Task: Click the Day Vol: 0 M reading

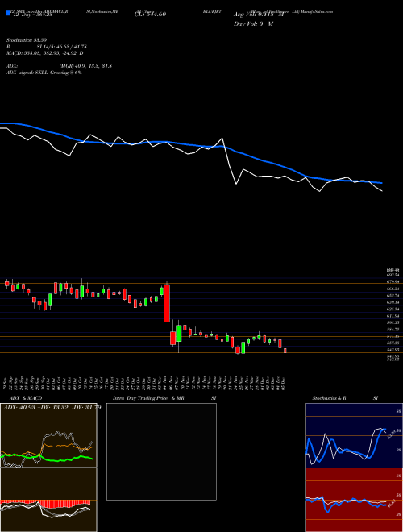Action: coord(253,23)
